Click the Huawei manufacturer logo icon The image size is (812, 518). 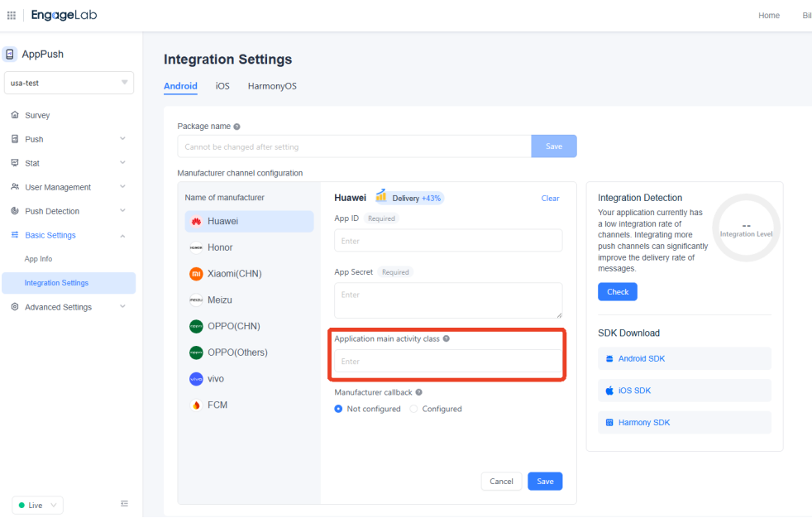[196, 222]
